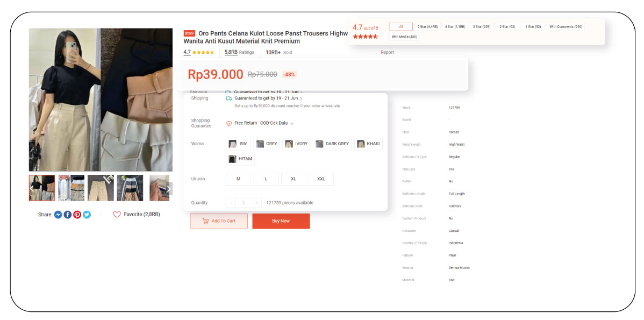
Task: Share product on Twitter
Action: [87, 215]
